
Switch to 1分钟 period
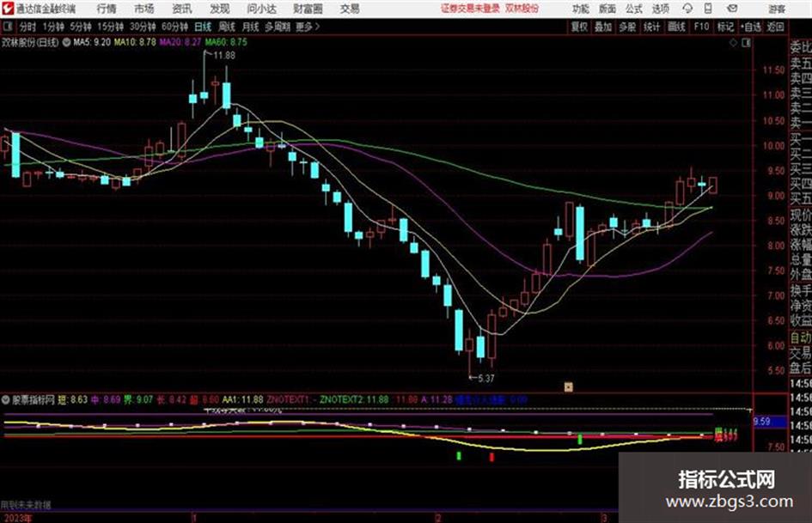pos(52,27)
